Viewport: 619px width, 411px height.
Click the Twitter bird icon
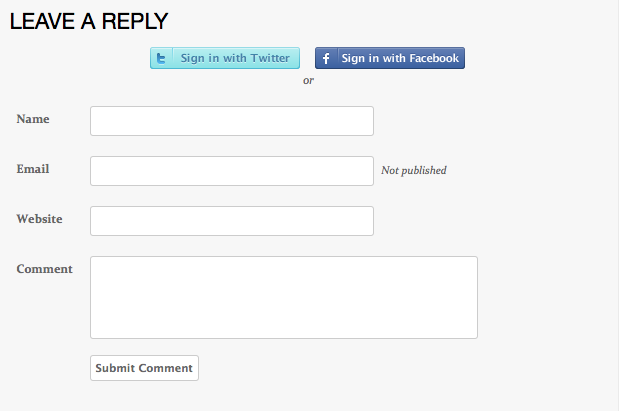[161, 58]
